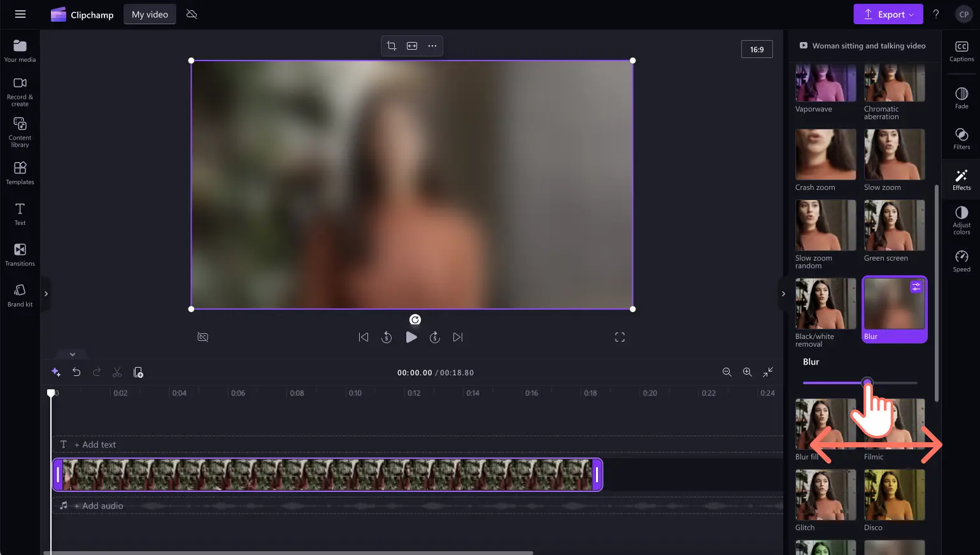Toggle the Blur effect thumbnail

coord(894,310)
